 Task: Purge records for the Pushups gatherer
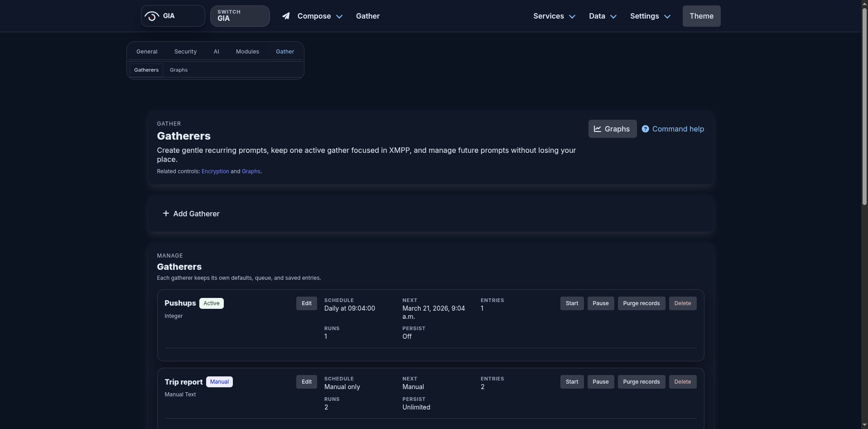641,303
